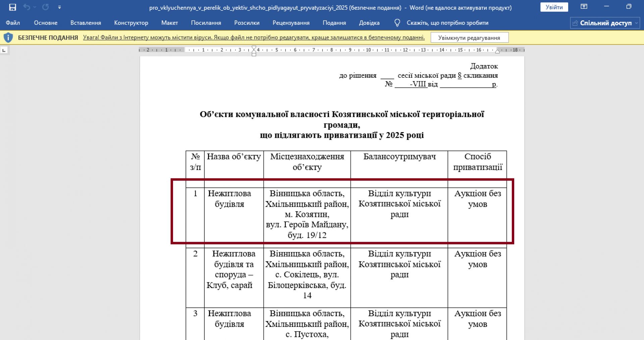Screen dimensions: 644x340
Task: Click the Protected View shield icon
Action: tap(8, 38)
